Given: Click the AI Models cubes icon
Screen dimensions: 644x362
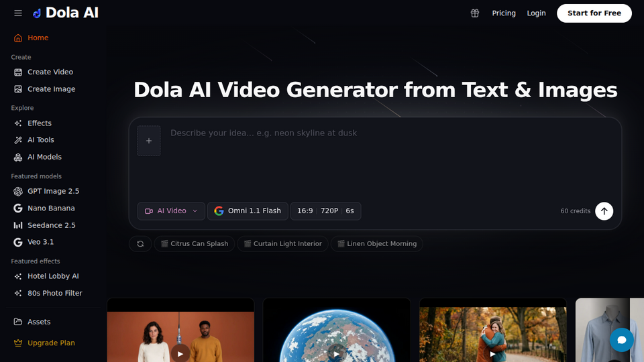Looking at the screenshot, I should point(17,157).
